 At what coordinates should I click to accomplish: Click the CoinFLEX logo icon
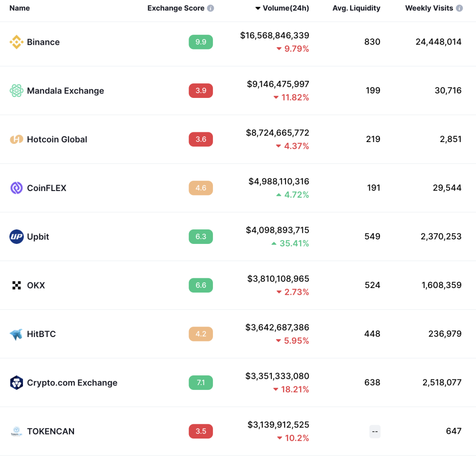pyautogui.click(x=16, y=188)
